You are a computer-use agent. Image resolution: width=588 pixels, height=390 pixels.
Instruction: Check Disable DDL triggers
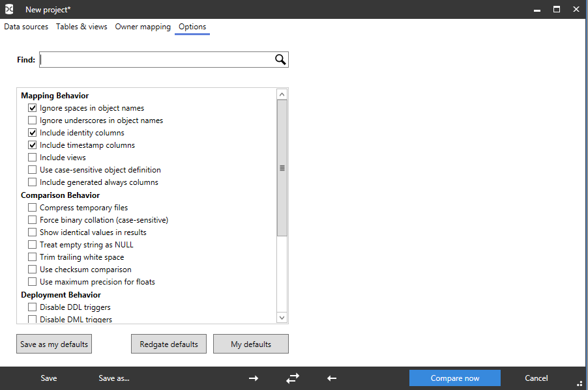(x=32, y=307)
